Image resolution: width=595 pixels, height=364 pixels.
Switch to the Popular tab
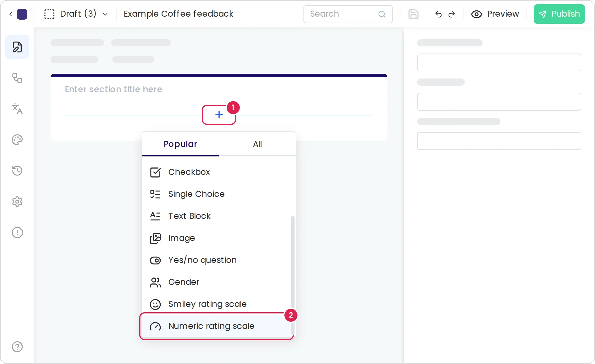180,144
